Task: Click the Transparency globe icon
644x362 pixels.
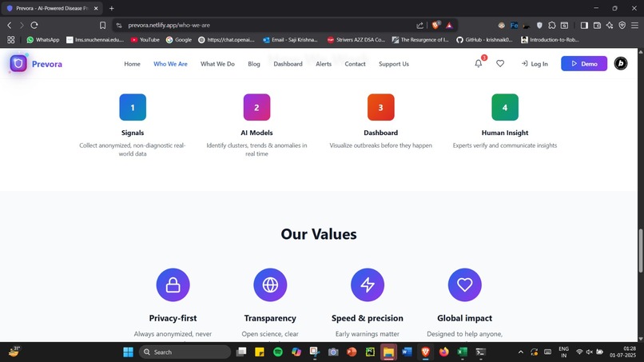Action: click(270, 284)
